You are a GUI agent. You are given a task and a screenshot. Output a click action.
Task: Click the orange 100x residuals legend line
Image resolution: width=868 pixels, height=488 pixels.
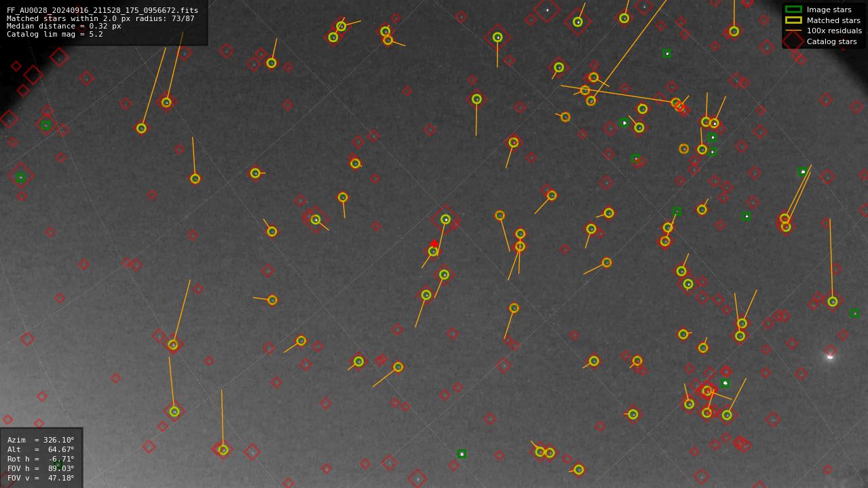coord(793,31)
